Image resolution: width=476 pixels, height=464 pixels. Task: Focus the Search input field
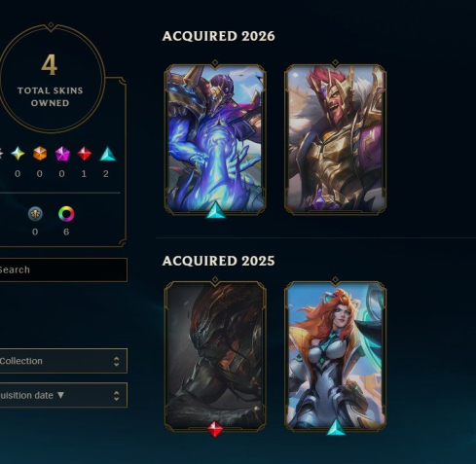pos(63,269)
